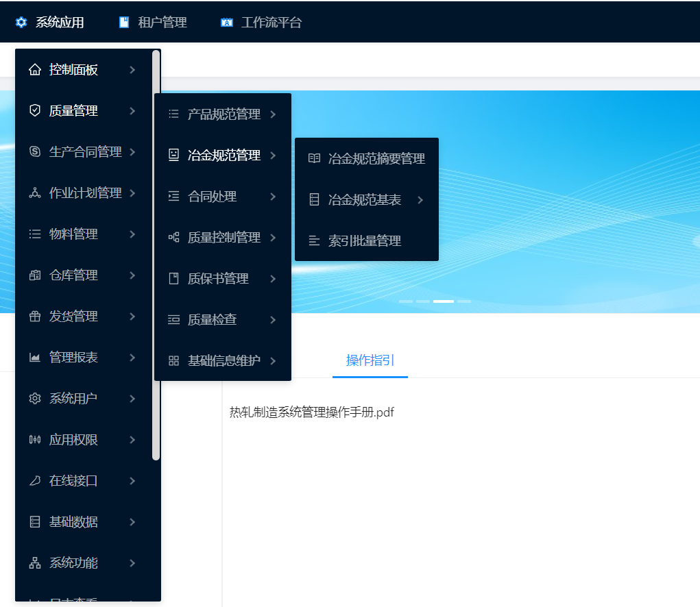Open 租户管理 in the top navigation
This screenshot has width=700, height=607.
(x=162, y=23)
